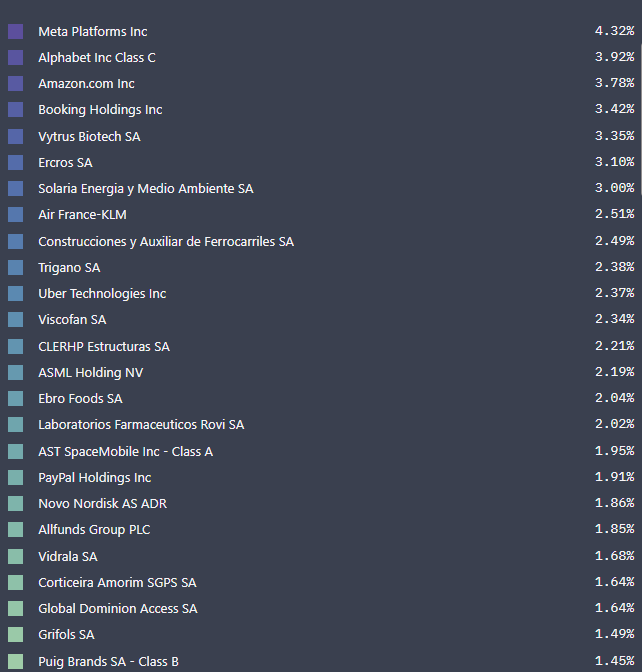The image size is (642, 672).
Task: Click the 1.95% weight value
Action: point(615,451)
